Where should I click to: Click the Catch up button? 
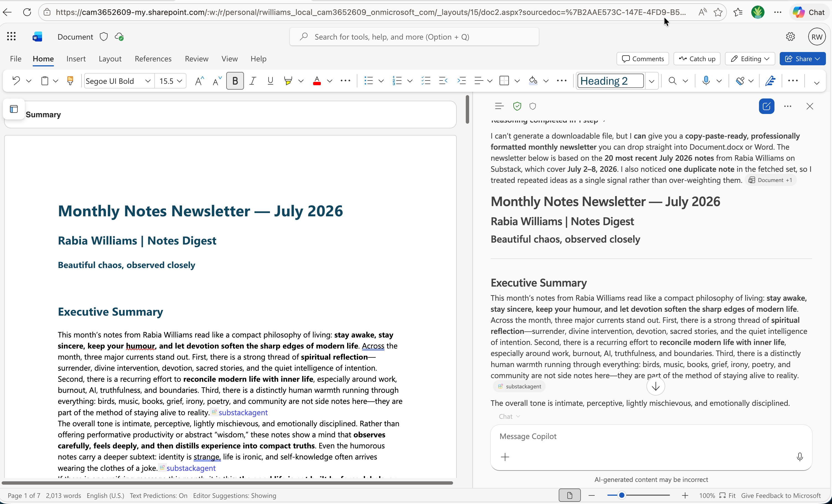(697, 59)
